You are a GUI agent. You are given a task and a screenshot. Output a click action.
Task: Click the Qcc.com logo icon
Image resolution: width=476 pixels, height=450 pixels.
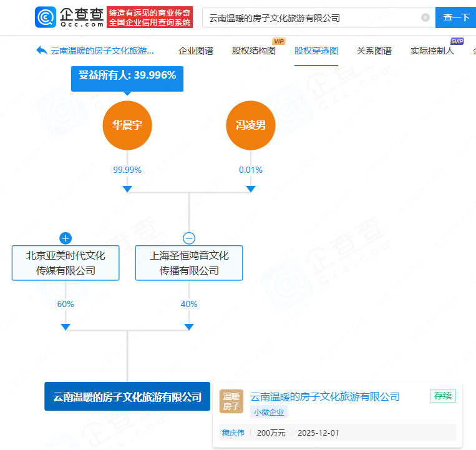tap(47, 17)
